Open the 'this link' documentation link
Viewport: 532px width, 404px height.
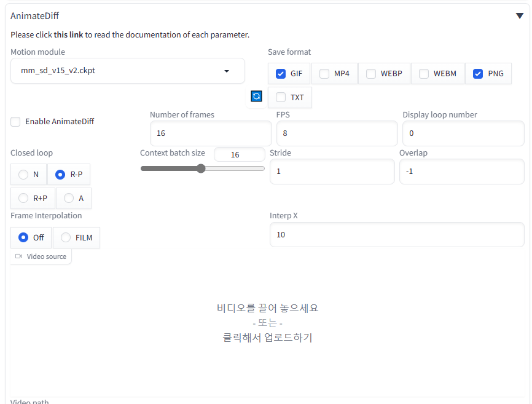[x=68, y=35]
